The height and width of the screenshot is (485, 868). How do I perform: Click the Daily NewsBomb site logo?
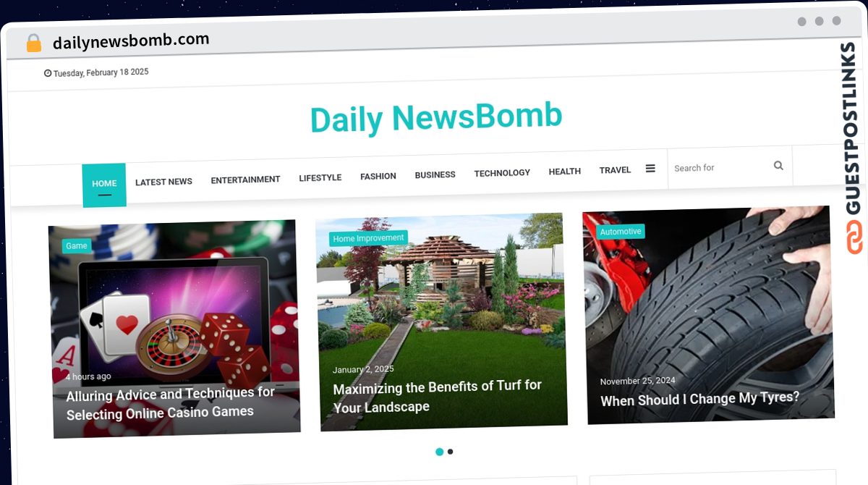coord(436,118)
